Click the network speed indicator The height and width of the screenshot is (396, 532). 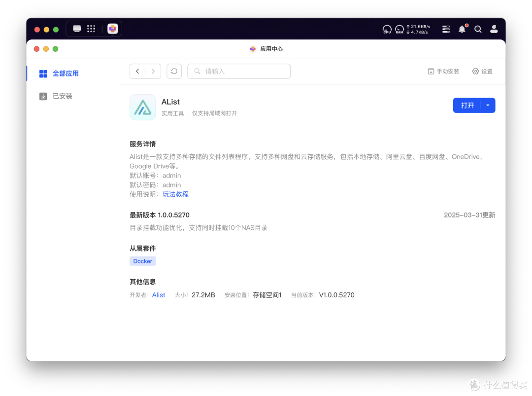coord(418,29)
